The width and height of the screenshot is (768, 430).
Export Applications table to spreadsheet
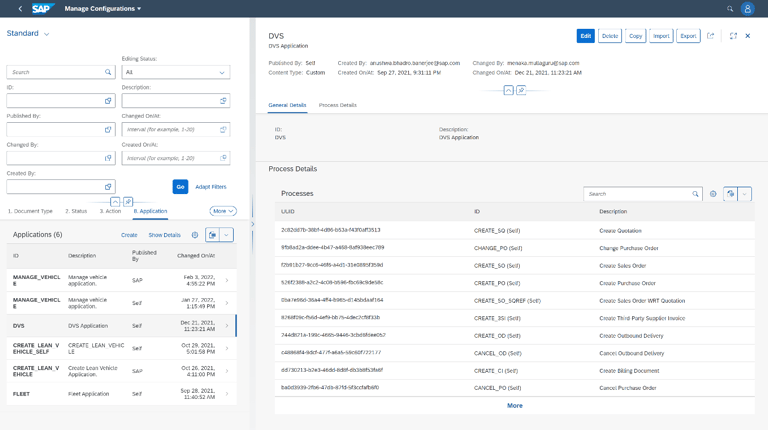pos(212,235)
